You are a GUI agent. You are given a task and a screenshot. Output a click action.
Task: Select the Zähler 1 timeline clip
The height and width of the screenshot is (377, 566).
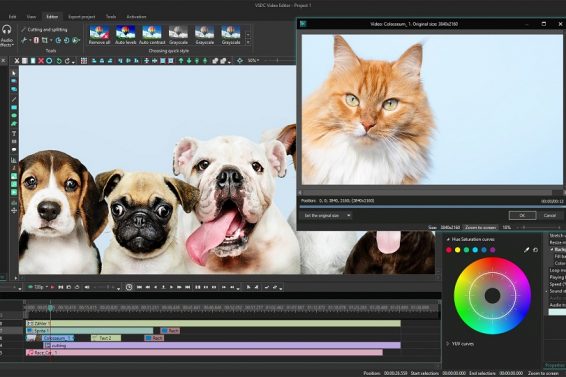click(213, 323)
